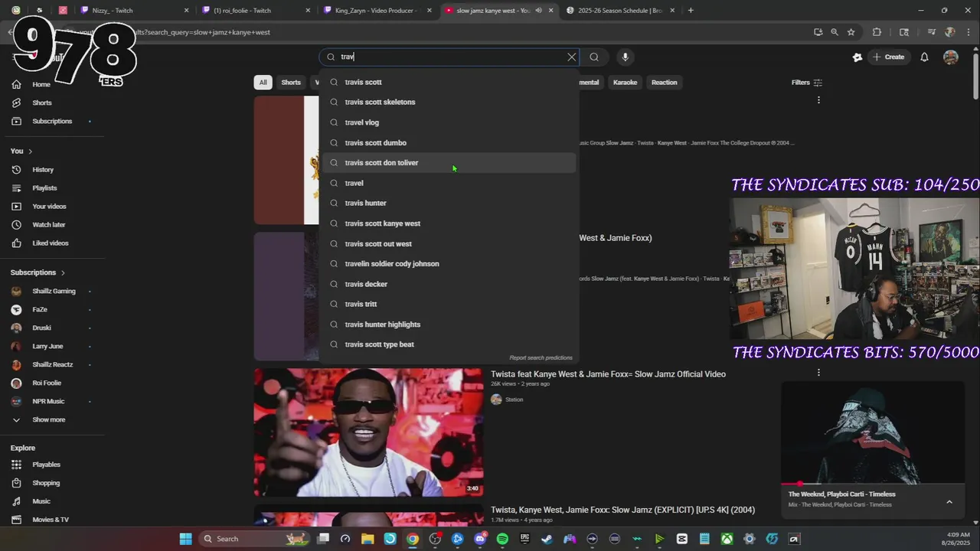Open a new browser tab
Viewport: 980px width, 551px height.
tap(691, 10)
